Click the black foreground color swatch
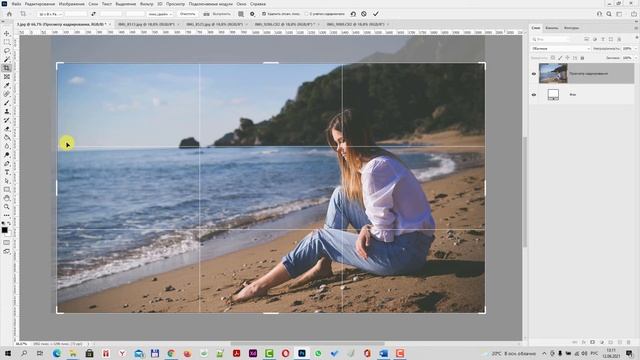 4,230
